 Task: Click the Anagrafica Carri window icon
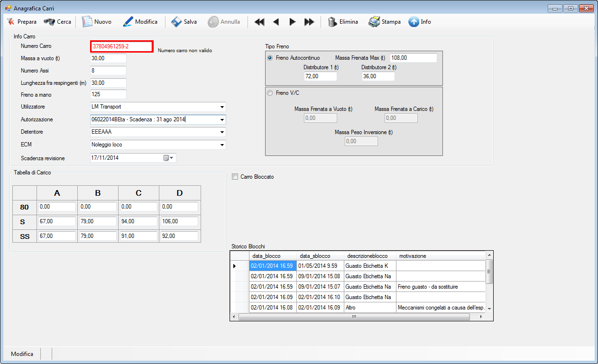(8, 8)
